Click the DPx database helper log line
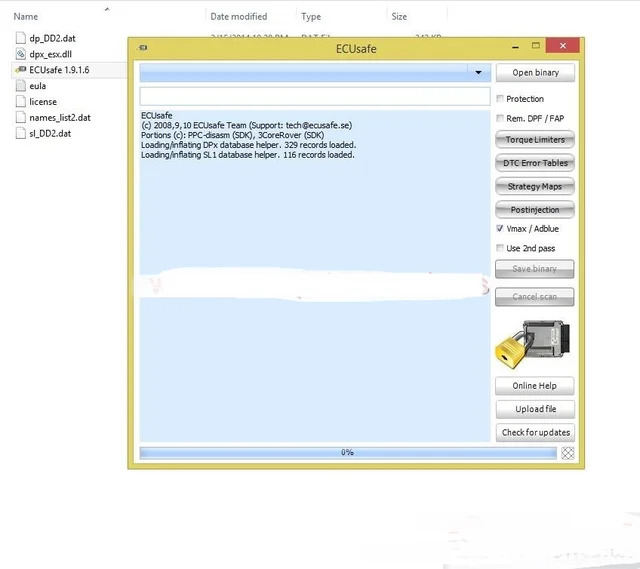Viewport: 640px width, 569px height. pos(249,145)
